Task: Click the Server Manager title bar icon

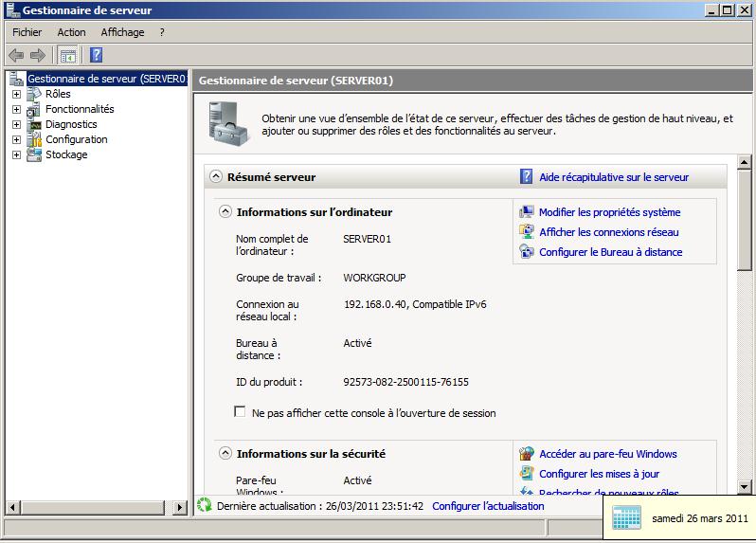Action: click(x=12, y=10)
